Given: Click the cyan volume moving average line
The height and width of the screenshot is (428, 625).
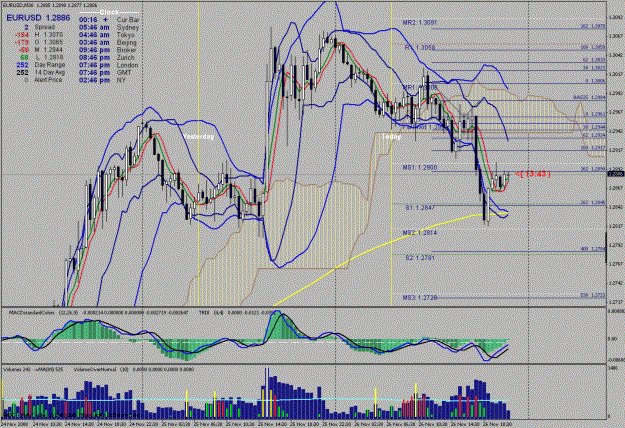Looking at the screenshot, I should tap(255, 400).
